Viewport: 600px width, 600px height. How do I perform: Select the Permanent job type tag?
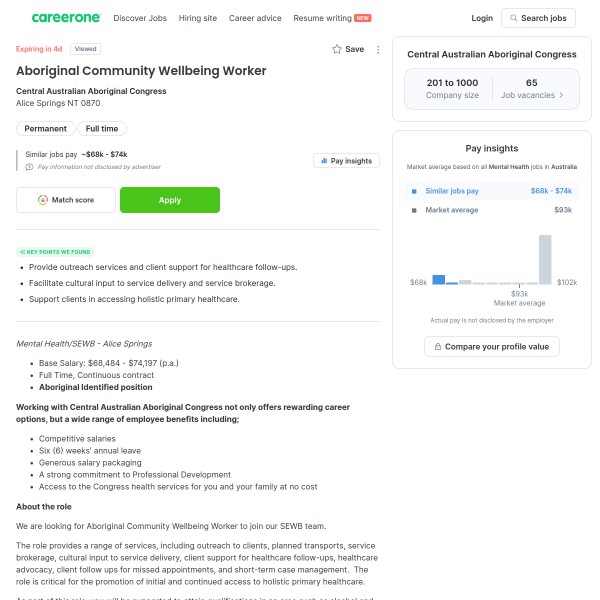46,129
